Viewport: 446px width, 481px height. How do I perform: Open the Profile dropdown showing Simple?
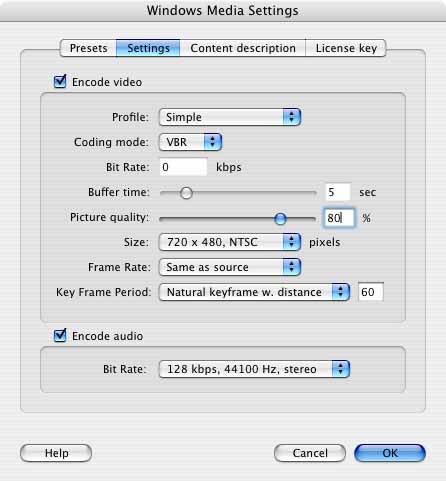(230, 117)
